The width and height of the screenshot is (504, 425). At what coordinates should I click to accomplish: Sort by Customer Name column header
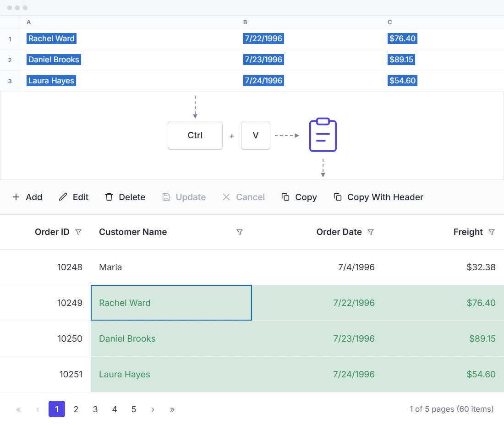tap(133, 232)
